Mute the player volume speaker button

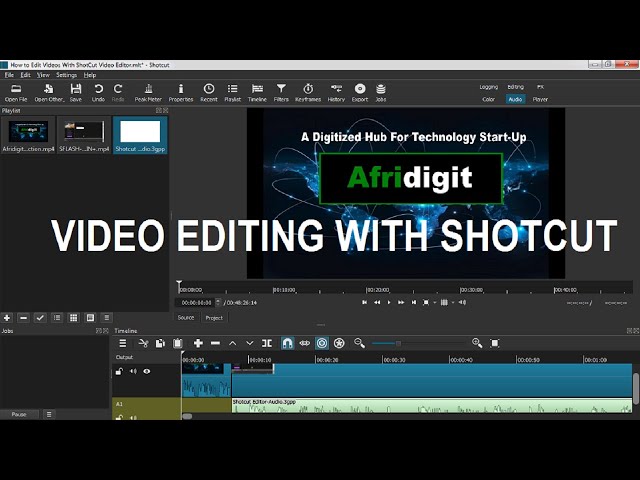coord(462,302)
